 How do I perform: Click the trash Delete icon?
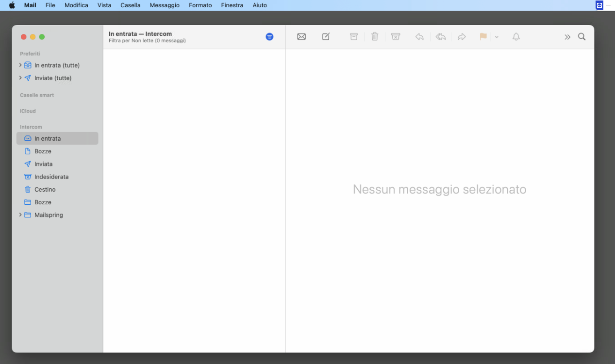tap(375, 37)
